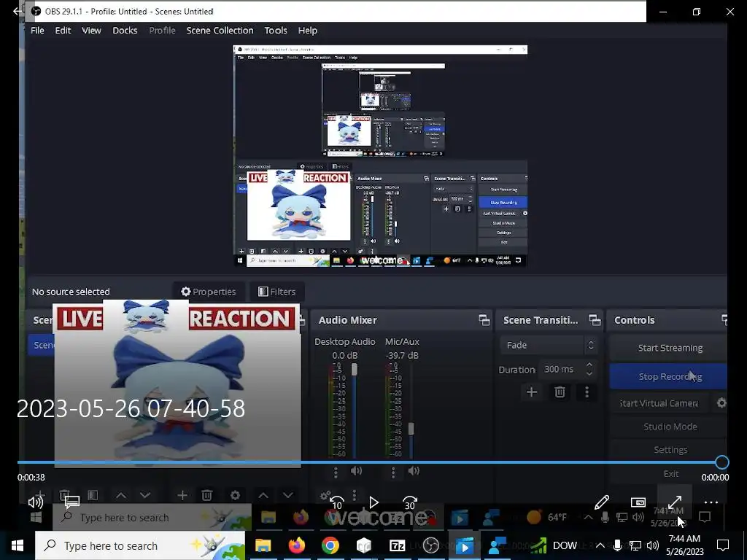The image size is (747, 560).
Task: Open the player captions and subtitles menu
Action: (72, 502)
